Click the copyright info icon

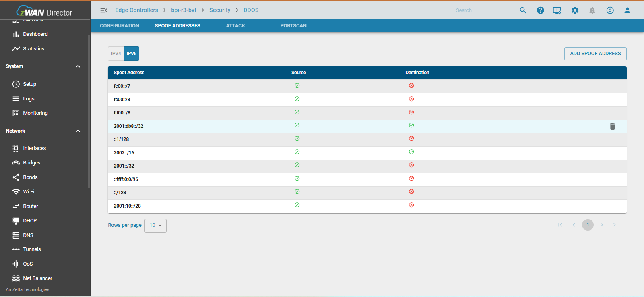pos(610,10)
